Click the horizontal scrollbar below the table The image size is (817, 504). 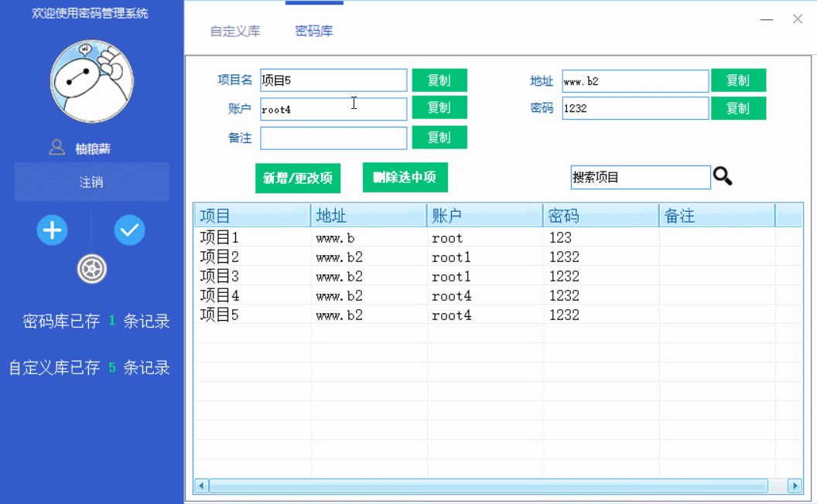[495, 485]
